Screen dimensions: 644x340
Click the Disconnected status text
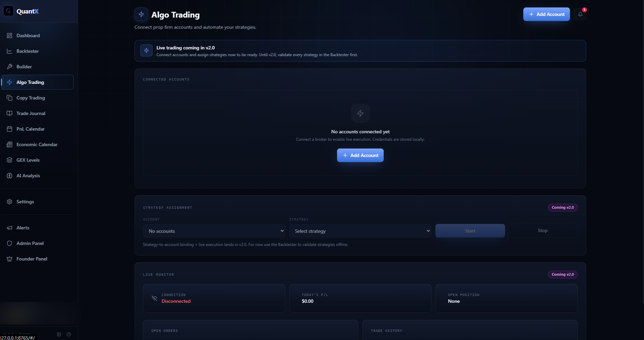coord(176,301)
